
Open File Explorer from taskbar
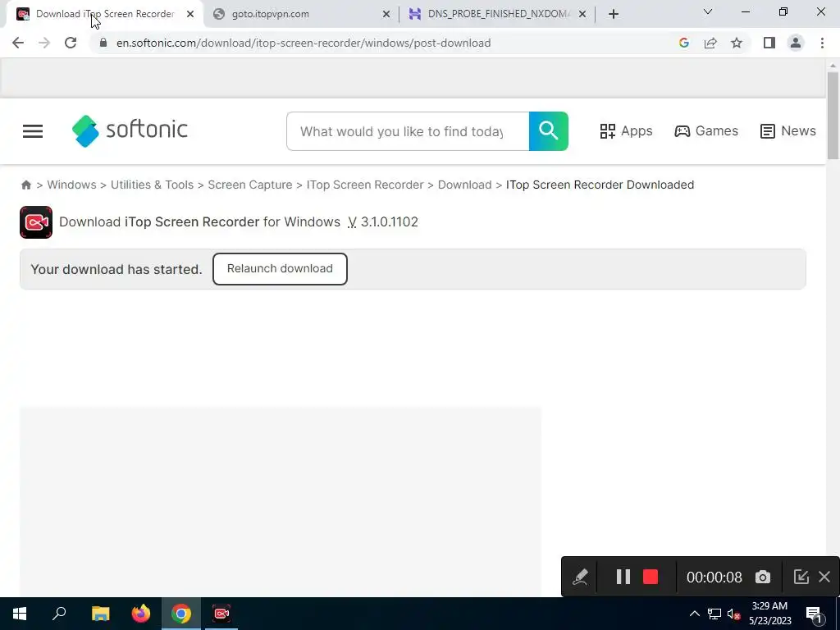coord(100,614)
